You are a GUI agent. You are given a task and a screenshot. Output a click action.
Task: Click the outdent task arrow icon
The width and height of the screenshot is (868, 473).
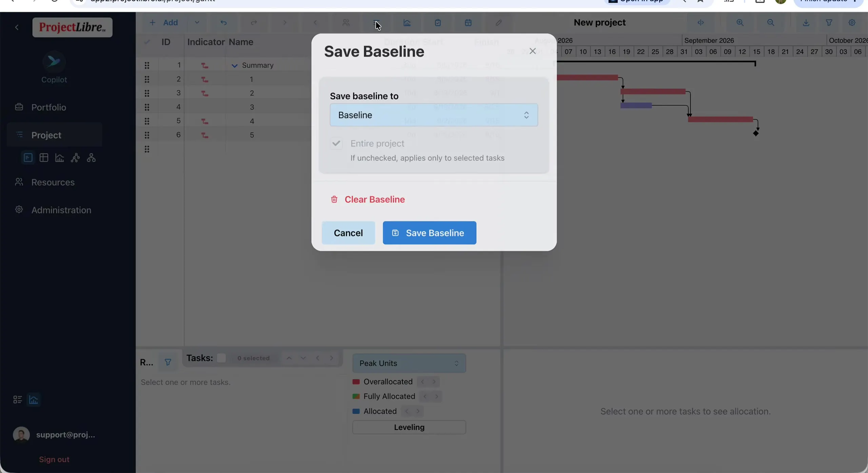tap(315, 23)
